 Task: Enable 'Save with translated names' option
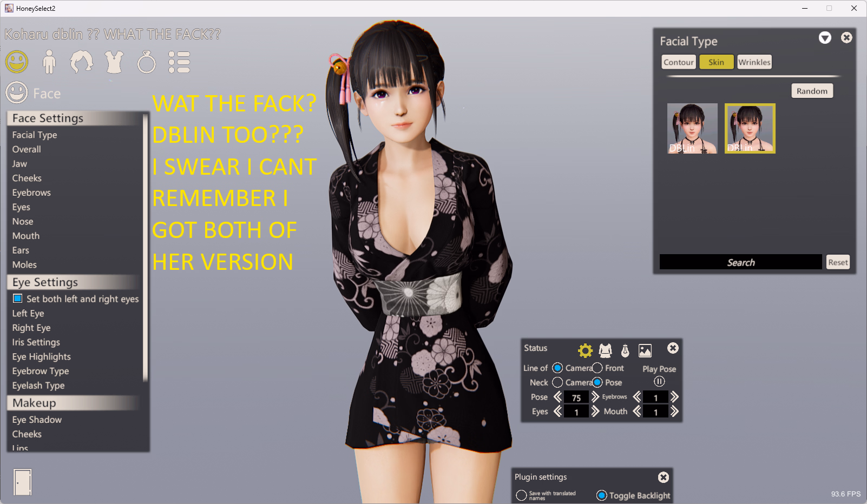[x=521, y=495]
